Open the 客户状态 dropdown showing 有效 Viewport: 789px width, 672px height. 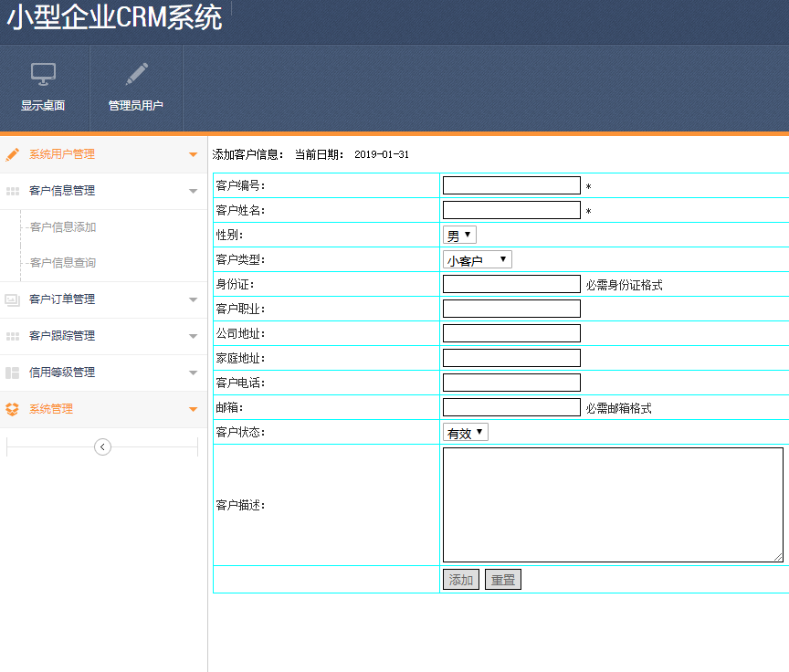coord(466,432)
